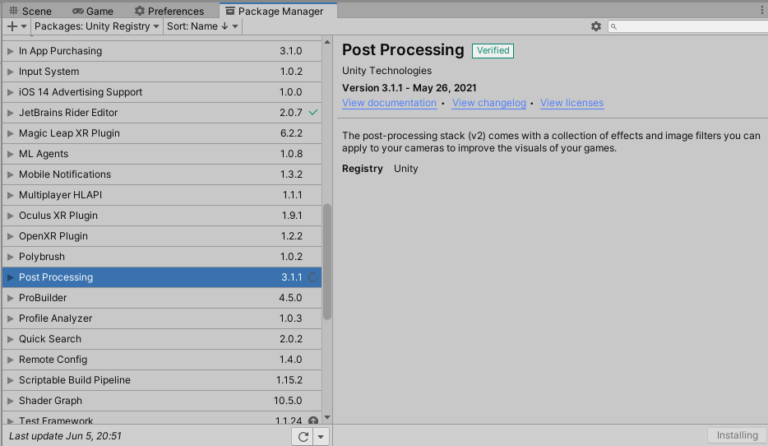Open the View documentation link

coord(389,103)
